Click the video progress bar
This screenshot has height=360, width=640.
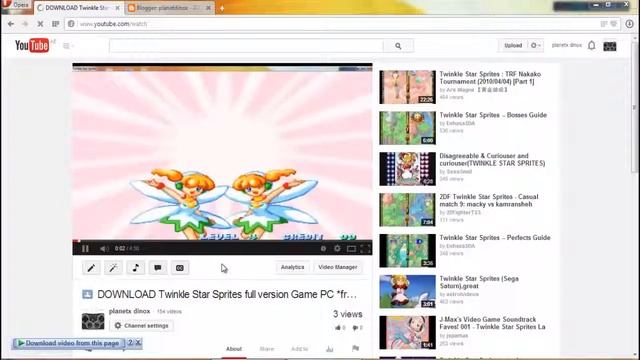(x=222, y=241)
